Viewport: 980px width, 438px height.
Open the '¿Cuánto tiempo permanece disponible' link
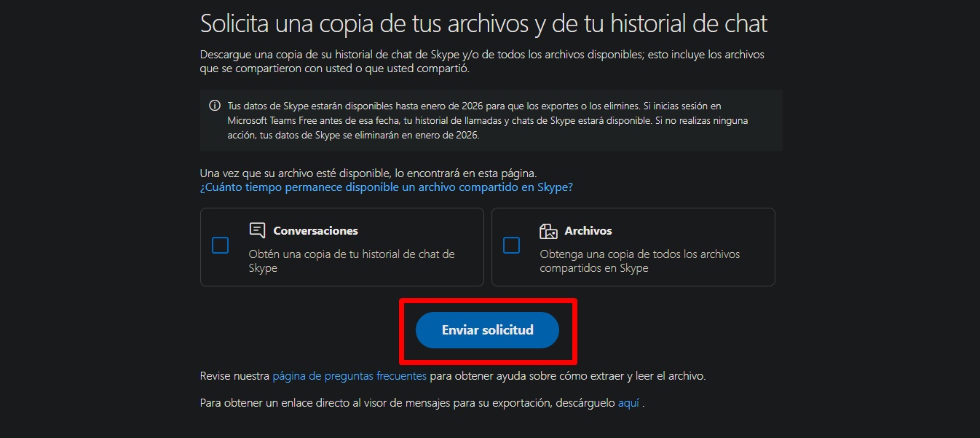pyautogui.click(x=387, y=187)
